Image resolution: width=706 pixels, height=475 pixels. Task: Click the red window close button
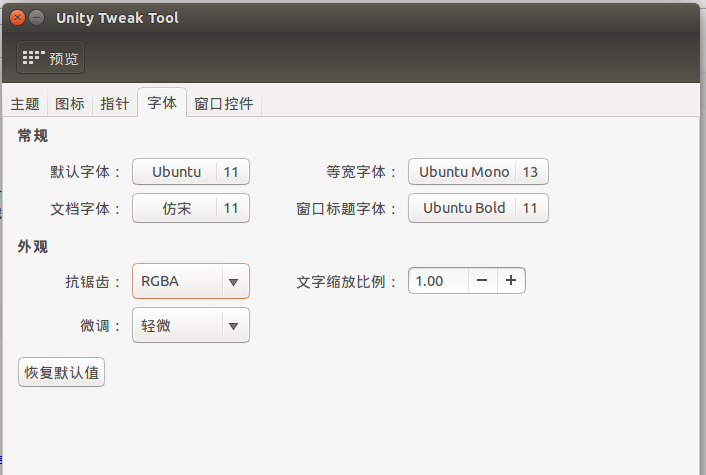coord(18,18)
